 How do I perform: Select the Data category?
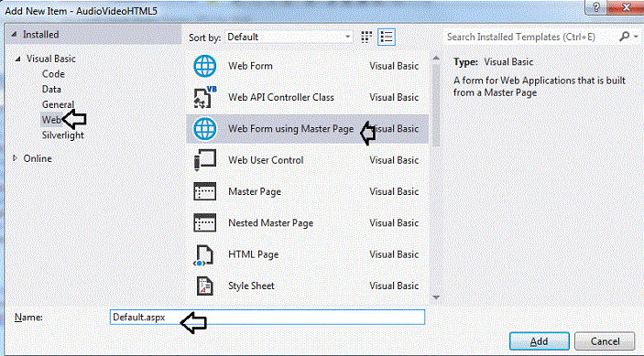pyautogui.click(x=51, y=90)
